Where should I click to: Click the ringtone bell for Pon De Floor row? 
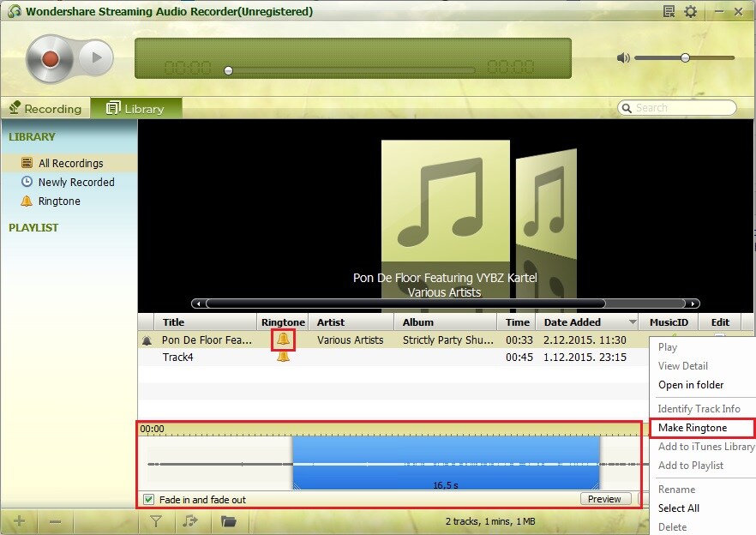[x=283, y=340]
